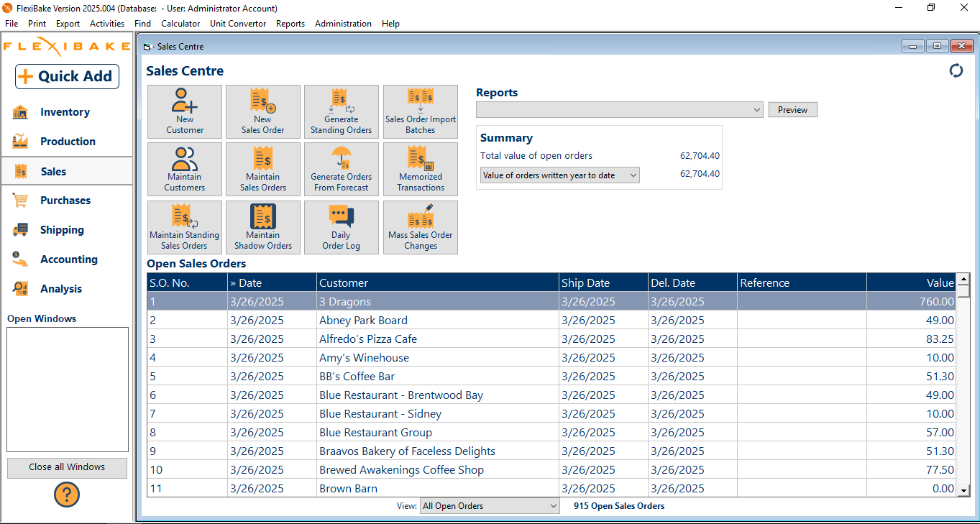980x524 pixels.
Task: Select Alfredo's Pizza Cafe order
Action: click(552, 339)
